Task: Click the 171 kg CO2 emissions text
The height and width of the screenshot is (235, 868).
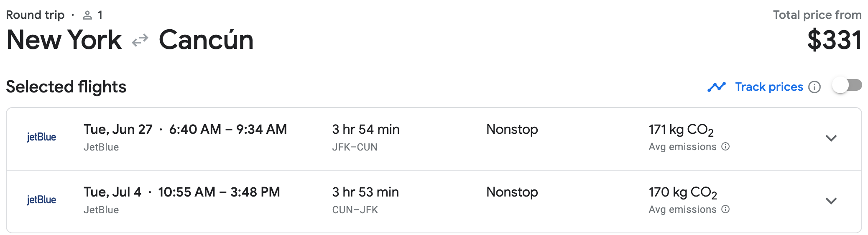Action: 681,130
